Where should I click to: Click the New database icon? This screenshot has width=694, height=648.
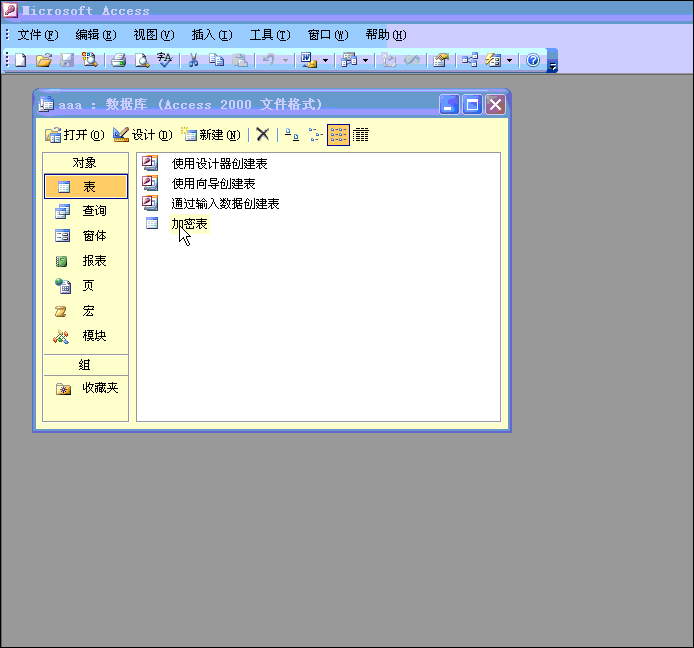[x=21, y=60]
